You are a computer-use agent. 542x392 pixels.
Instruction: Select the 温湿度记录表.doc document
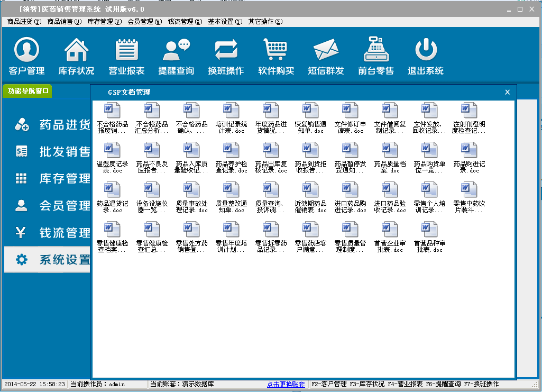(x=112, y=157)
